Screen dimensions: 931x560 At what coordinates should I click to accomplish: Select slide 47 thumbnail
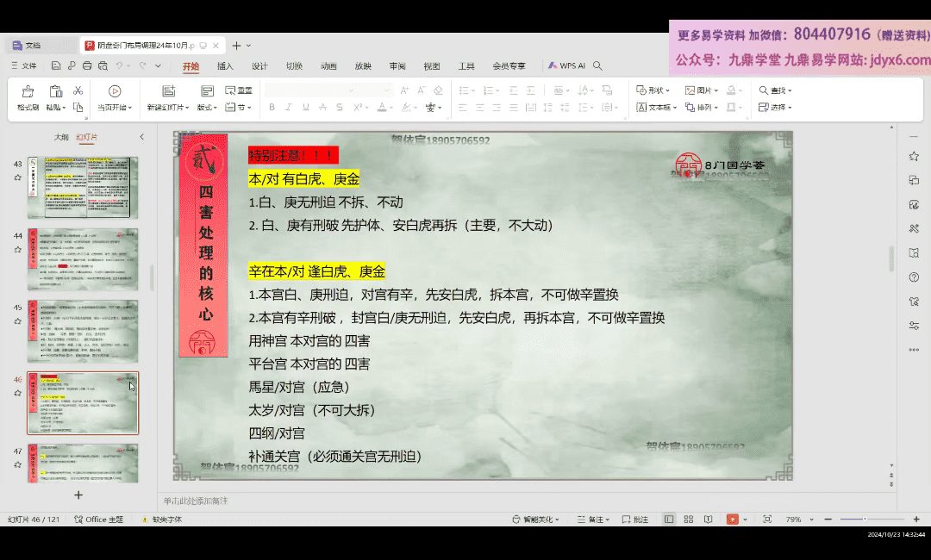(x=83, y=463)
